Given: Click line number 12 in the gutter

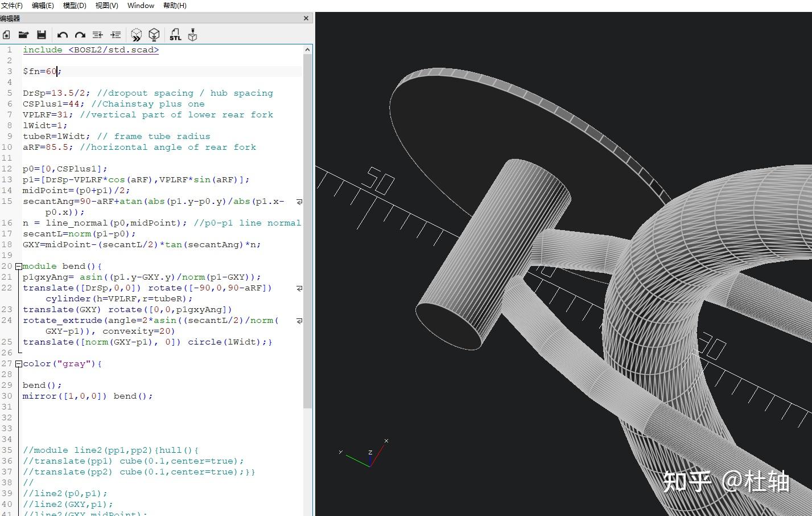Looking at the screenshot, I should [6, 169].
